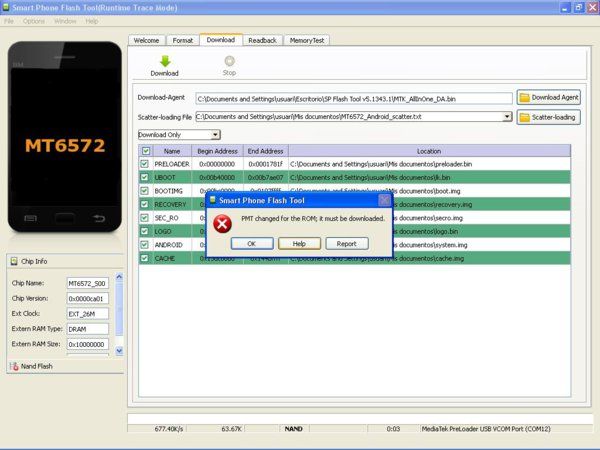Screen dimensions: 600x450
Task: Click the Chip Name field MT6572_S00
Action: tap(88, 284)
